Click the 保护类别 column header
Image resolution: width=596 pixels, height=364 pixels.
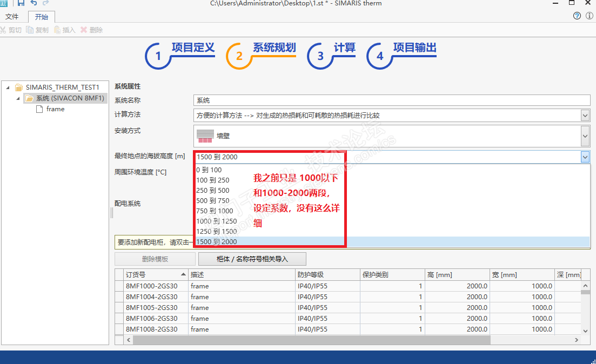[x=392, y=275]
